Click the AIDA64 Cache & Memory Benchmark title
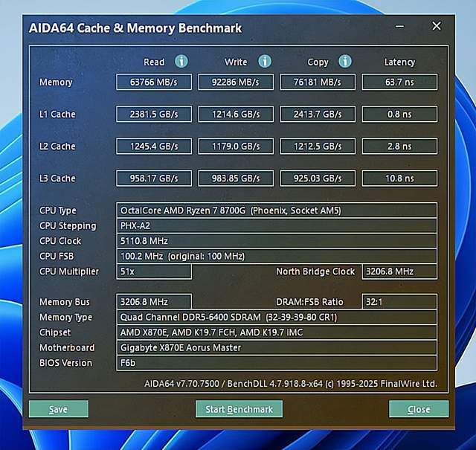476x450 pixels. pyautogui.click(x=135, y=28)
